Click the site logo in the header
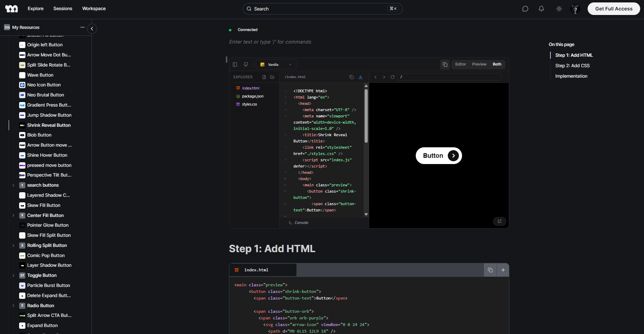This screenshot has height=334, width=644. click(x=11, y=9)
